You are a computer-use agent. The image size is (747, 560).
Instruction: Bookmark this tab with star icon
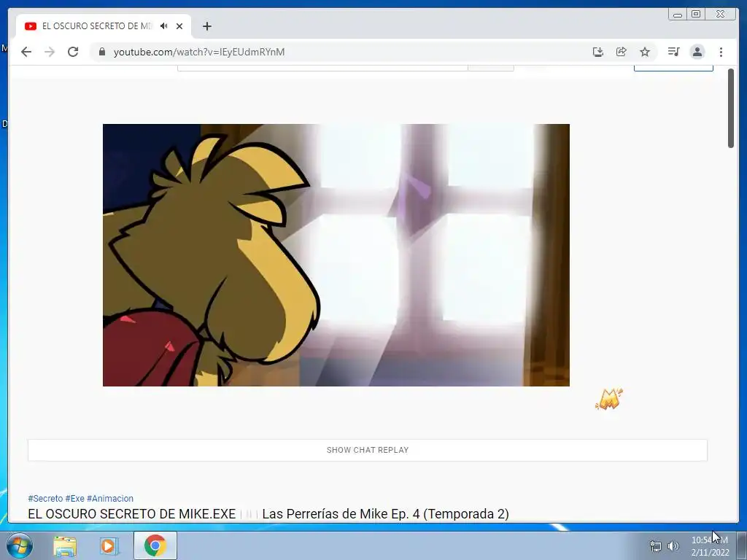click(645, 52)
